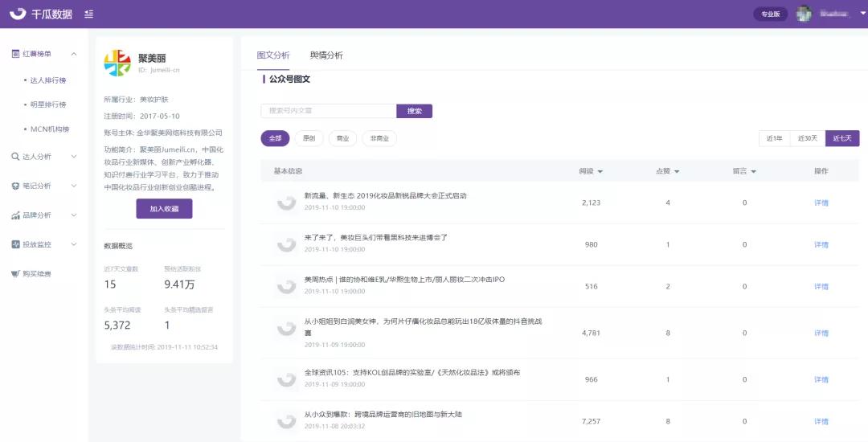Click the 专业版 badge in the header
The height and width of the screenshot is (442, 868).
[771, 14]
